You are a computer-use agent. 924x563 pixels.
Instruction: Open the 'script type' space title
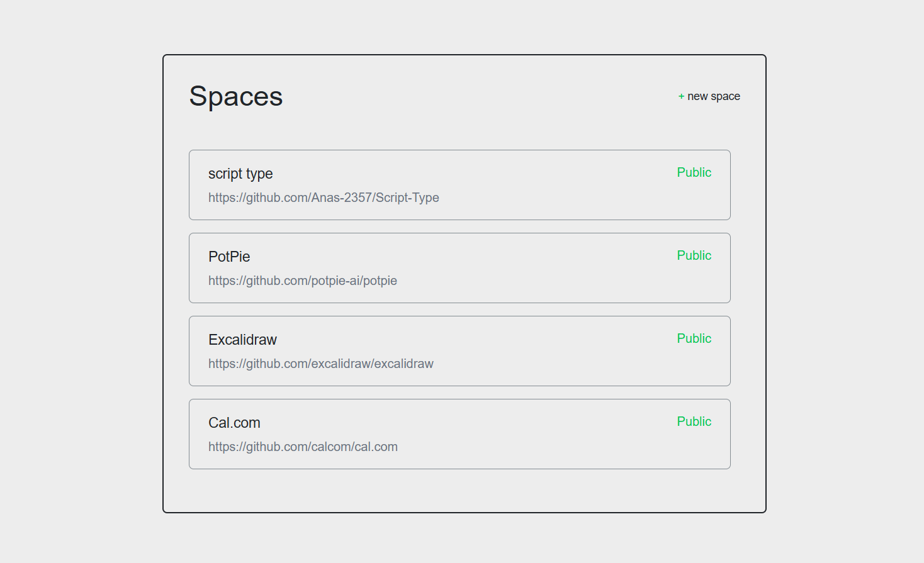tap(240, 174)
